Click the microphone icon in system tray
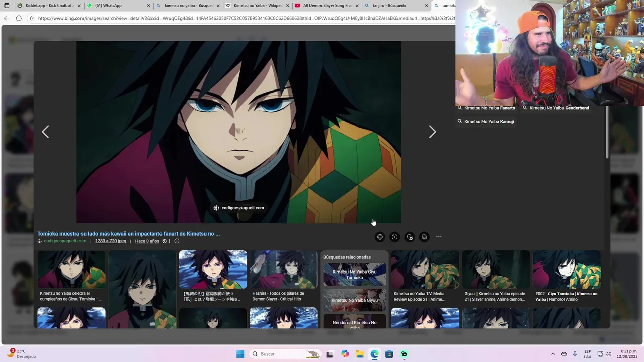The width and height of the screenshot is (644, 362). point(575,354)
